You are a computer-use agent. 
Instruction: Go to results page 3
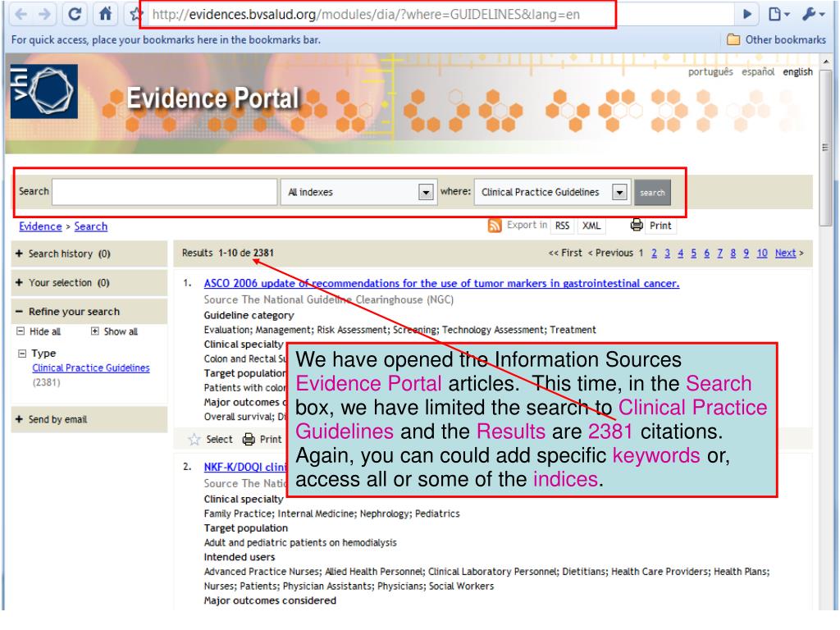(x=668, y=253)
